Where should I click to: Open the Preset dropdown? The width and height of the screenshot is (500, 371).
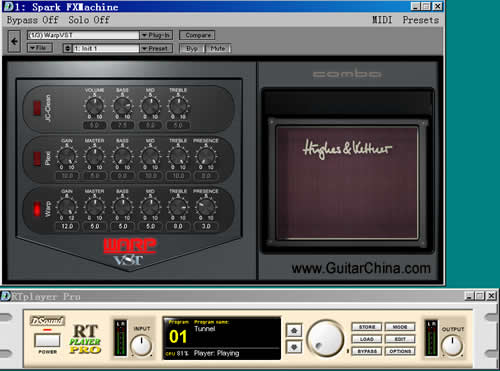point(156,48)
